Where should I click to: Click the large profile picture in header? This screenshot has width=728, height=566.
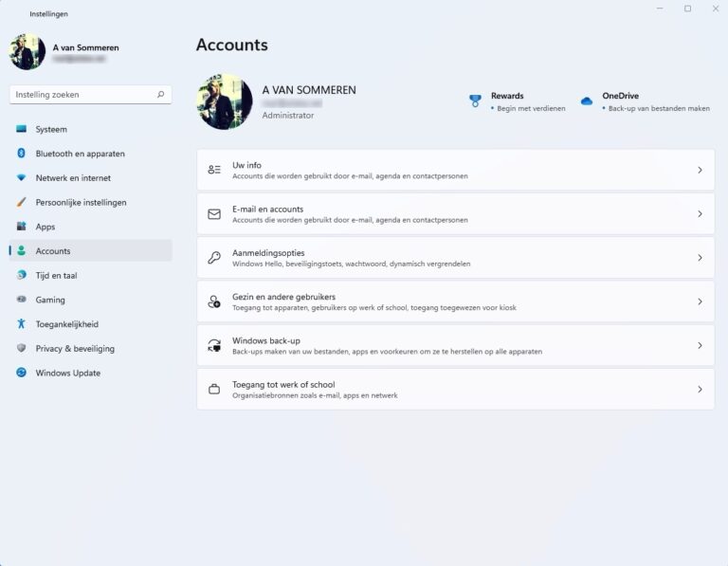point(224,101)
